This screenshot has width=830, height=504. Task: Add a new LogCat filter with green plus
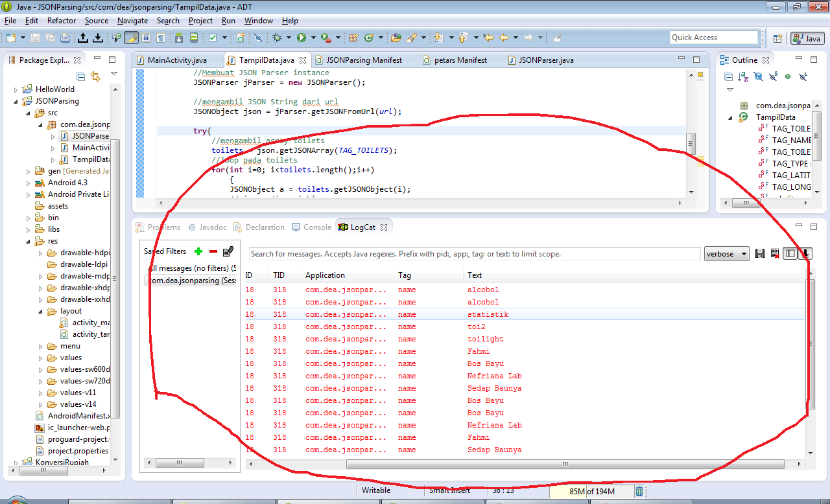click(198, 251)
